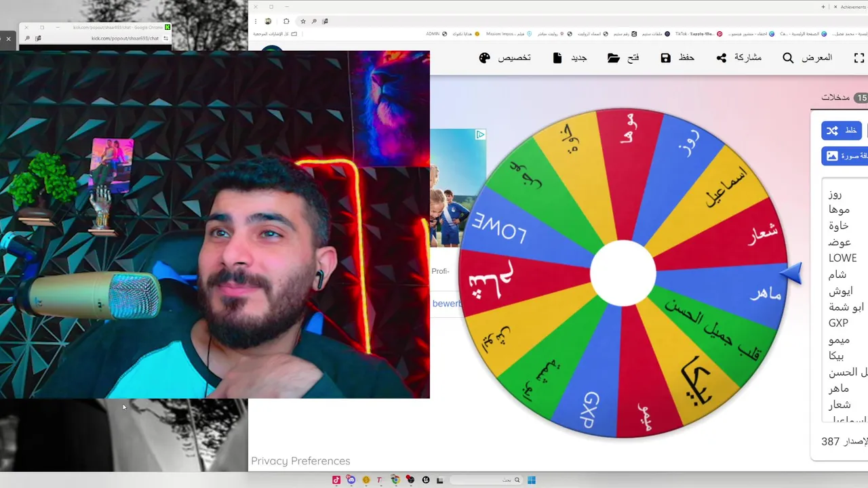Click the Gallery magnifier icon
Image resolution: width=868 pixels, height=488 pixels.
pyautogui.click(x=788, y=58)
